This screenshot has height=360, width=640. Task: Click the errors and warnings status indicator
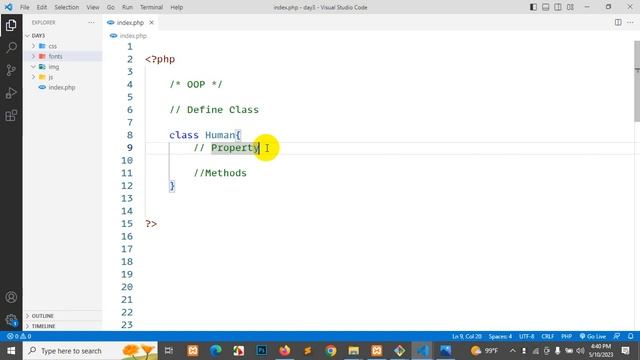click(19, 336)
